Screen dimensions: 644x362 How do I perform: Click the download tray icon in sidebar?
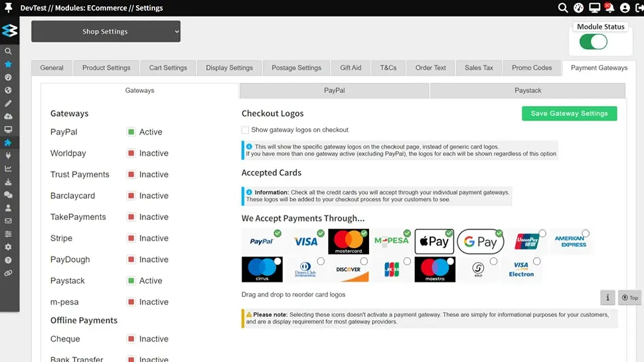[x=8, y=182]
